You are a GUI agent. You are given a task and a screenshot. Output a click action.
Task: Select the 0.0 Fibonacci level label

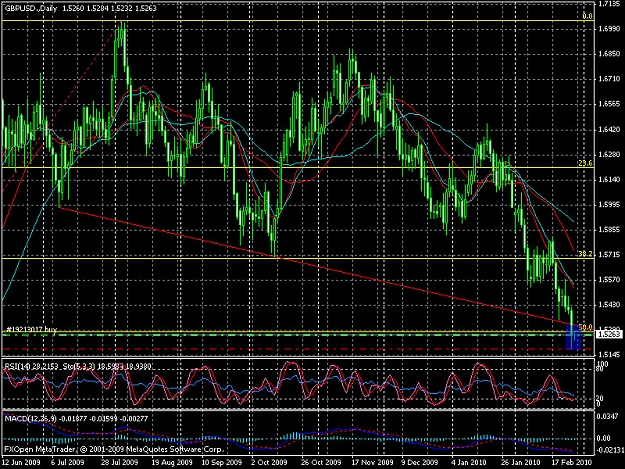[587, 16]
